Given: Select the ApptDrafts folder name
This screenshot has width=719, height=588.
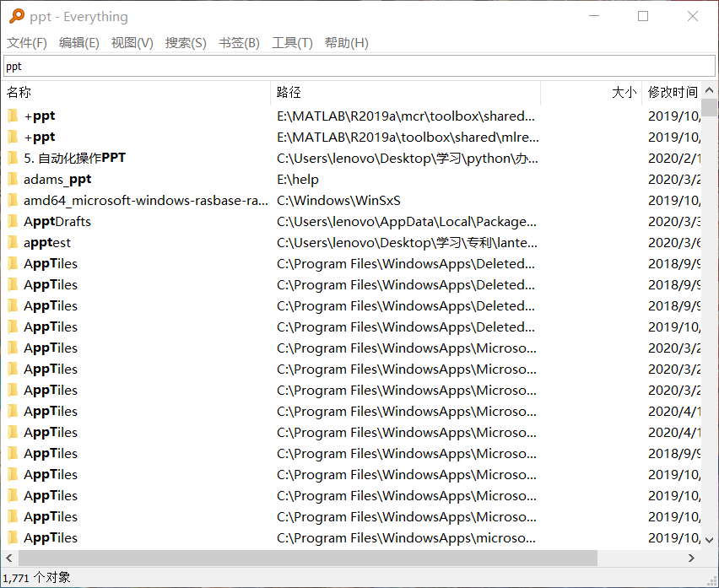Looking at the screenshot, I should pyautogui.click(x=57, y=221).
